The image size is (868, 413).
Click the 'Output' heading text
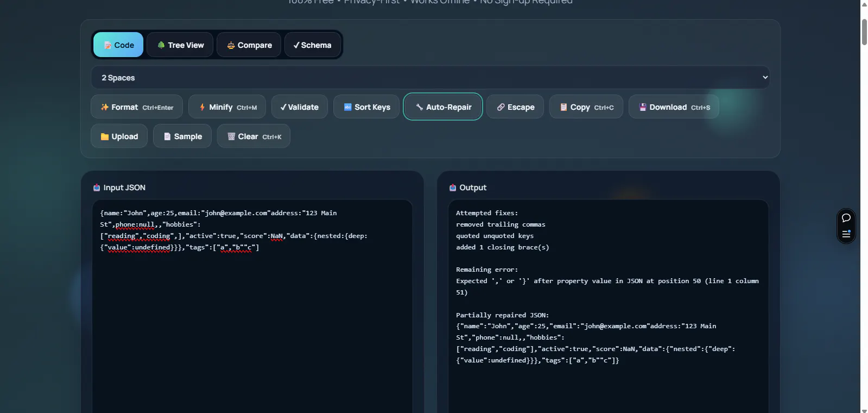tap(473, 187)
